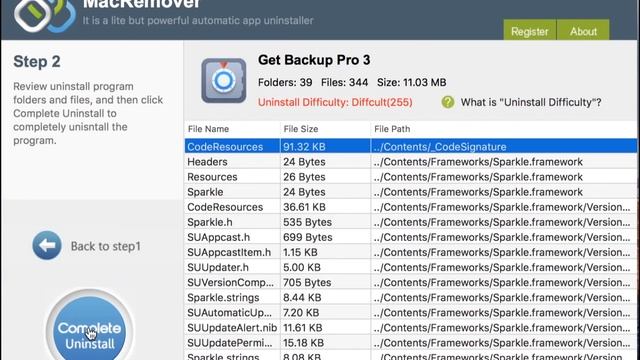The height and width of the screenshot is (360, 640).
Task: Go back via 'Back to step1' link
Action: 106,246
